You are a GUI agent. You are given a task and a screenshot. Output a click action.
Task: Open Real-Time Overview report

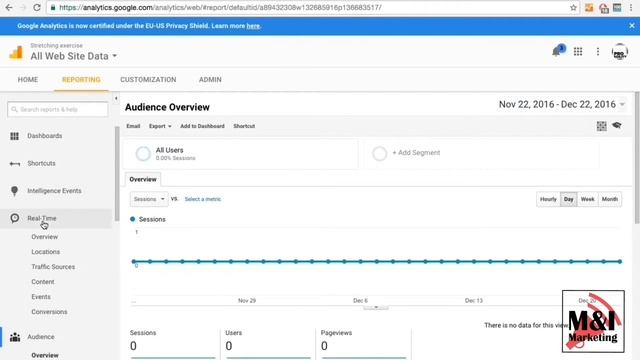click(x=44, y=237)
